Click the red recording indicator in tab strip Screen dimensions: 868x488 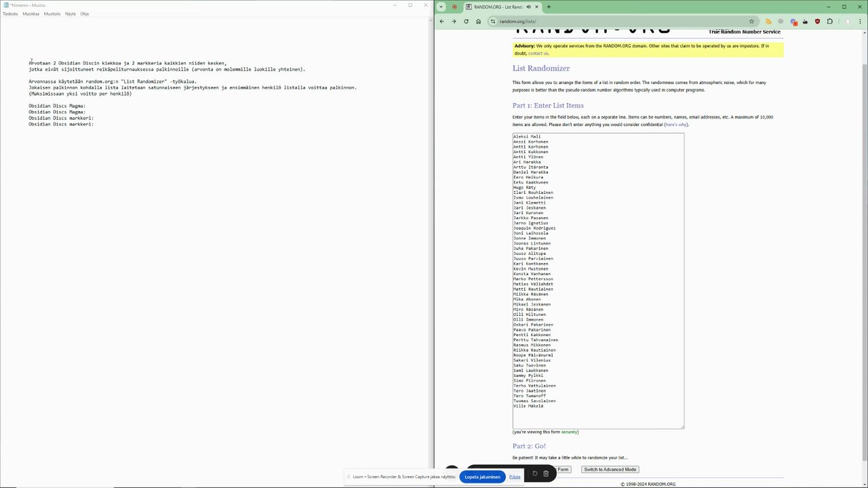coord(454,7)
